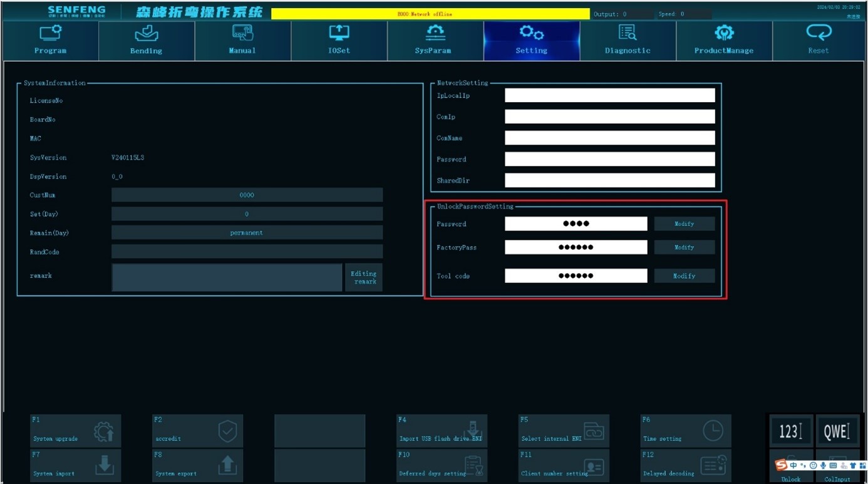This screenshot has height=484, width=868.
Task: Click Modify next to FactoryPass
Action: click(x=684, y=247)
